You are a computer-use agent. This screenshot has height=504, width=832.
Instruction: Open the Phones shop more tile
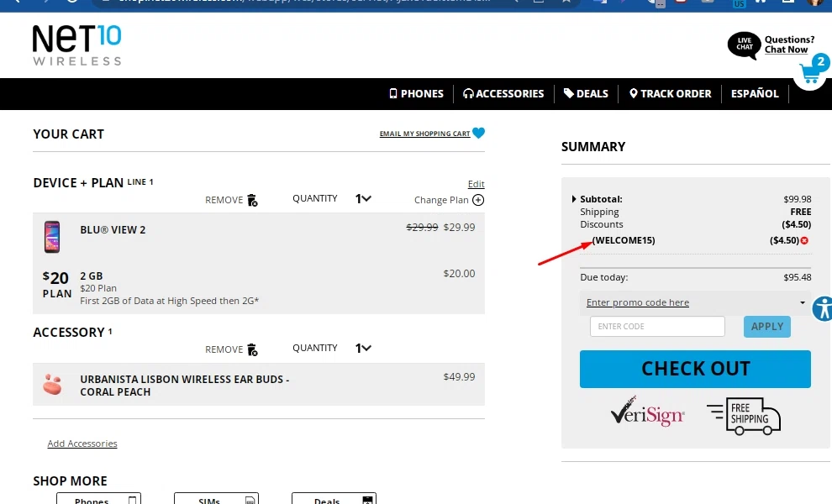coord(98,499)
